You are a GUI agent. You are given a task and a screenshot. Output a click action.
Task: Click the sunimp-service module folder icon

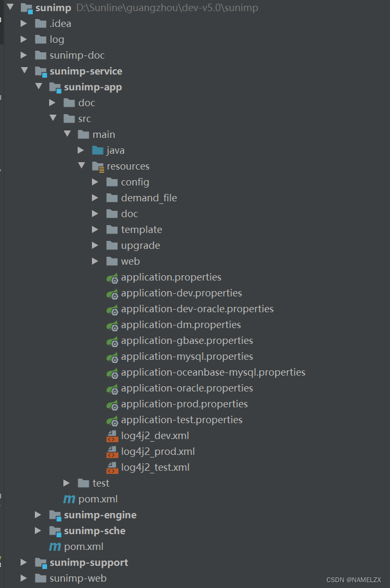[41, 72]
